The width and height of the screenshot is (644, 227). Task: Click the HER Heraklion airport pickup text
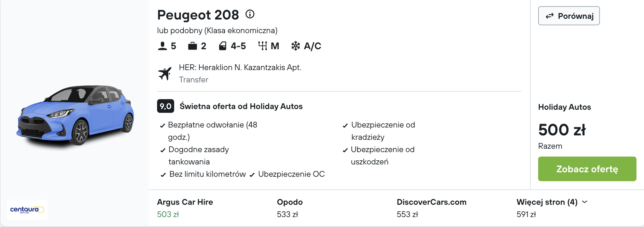click(240, 67)
